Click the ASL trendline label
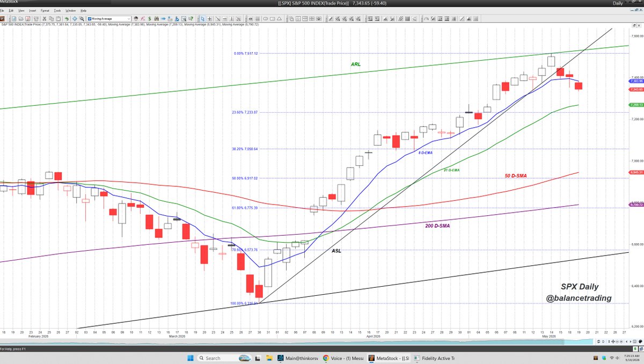This screenshot has width=644, height=364. (336, 251)
